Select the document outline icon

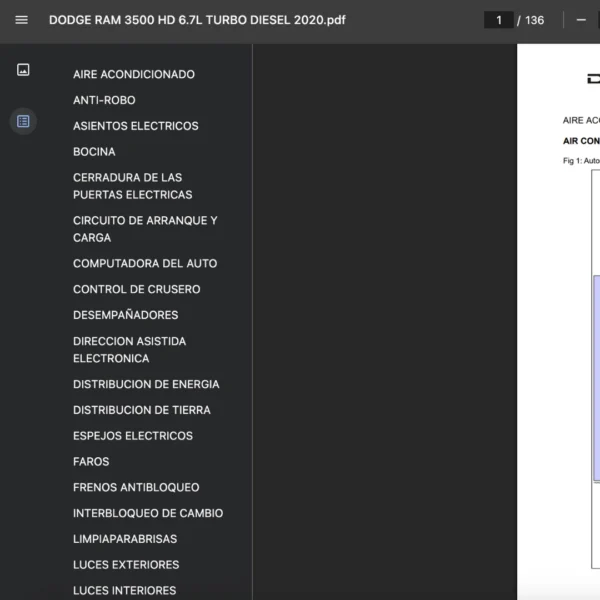click(23, 121)
